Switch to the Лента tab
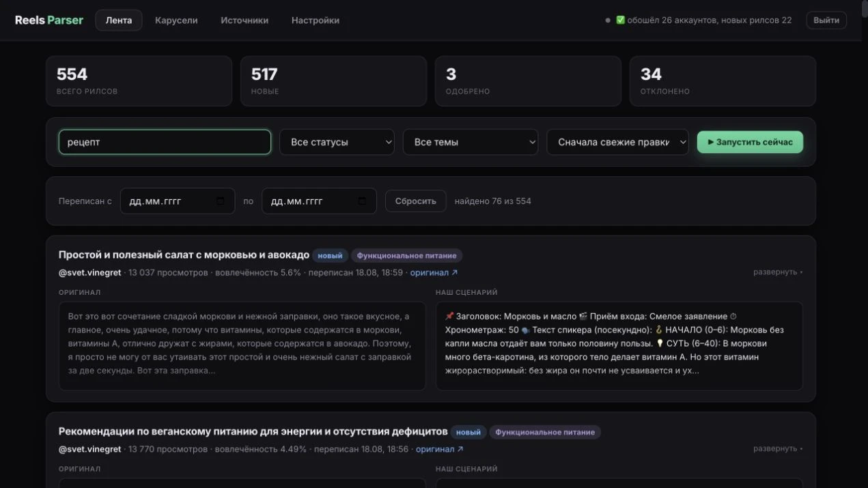This screenshot has width=868, height=488. point(119,20)
